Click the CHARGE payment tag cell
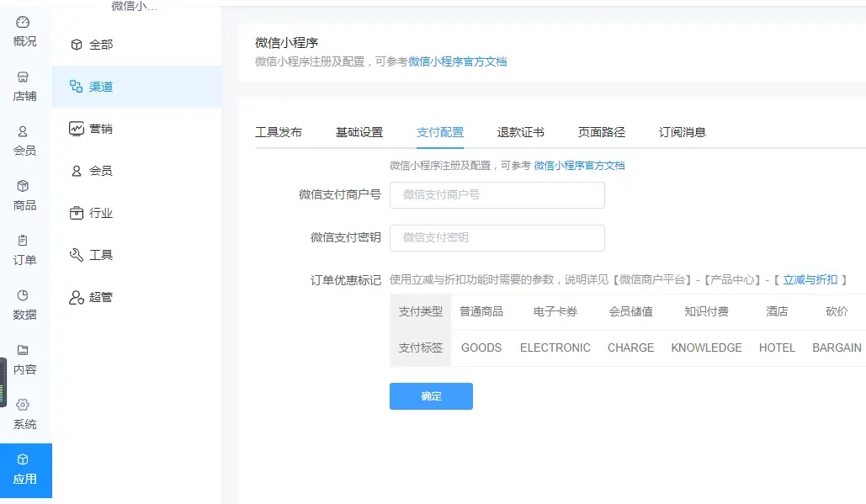The image size is (866, 504). [630, 347]
